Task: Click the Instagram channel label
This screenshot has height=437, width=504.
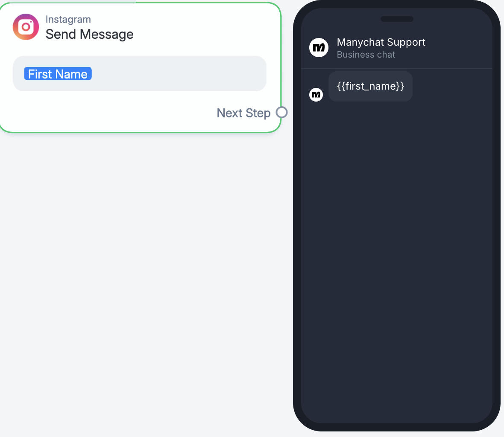Action: click(68, 19)
